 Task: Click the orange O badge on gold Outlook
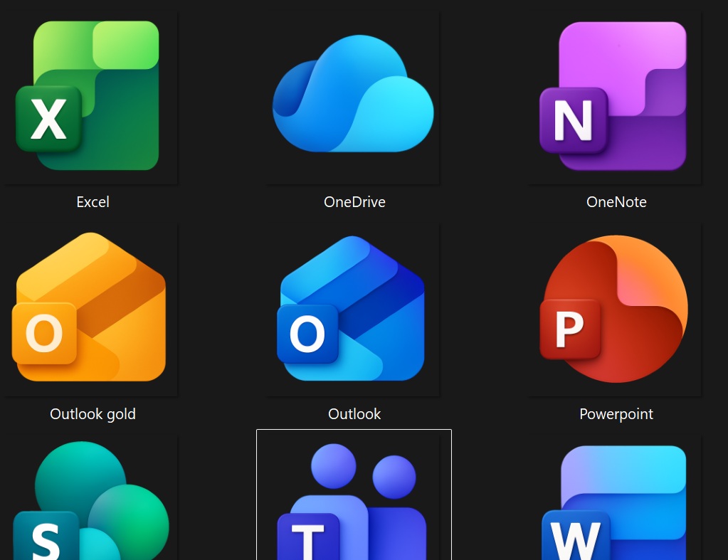pyautogui.click(x=44, y=333)
